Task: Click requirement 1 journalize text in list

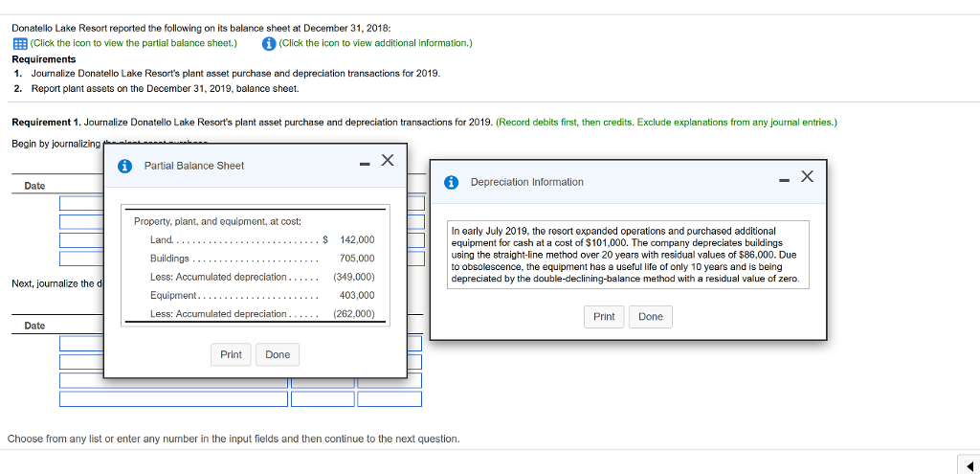Action: click(235, 74)
